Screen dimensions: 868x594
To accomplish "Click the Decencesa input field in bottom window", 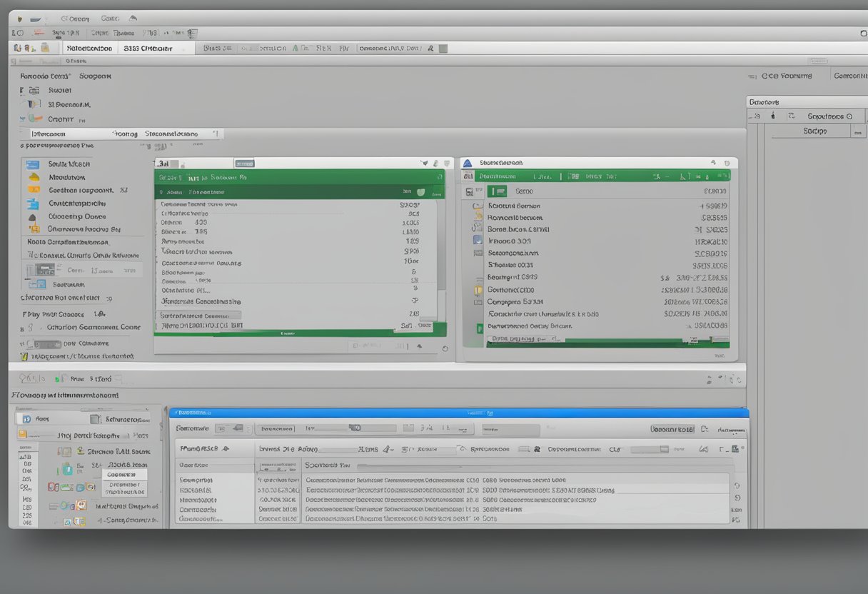I will tap(276, 429).
